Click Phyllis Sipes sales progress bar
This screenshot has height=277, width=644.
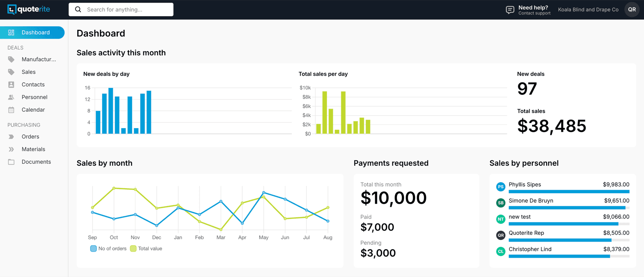569,192
